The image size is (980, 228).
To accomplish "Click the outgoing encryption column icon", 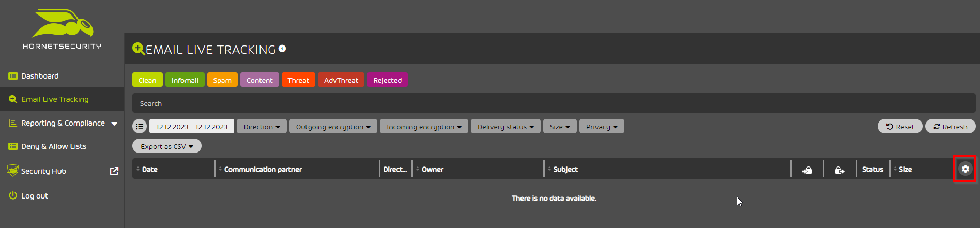I will (x=839, y=170).
